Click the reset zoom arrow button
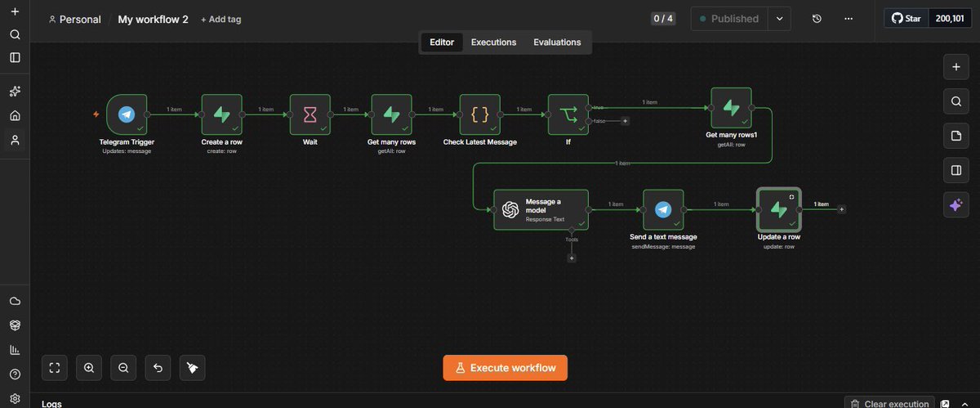The height and width of the screenshot is (408, 980). pos(158,368)
